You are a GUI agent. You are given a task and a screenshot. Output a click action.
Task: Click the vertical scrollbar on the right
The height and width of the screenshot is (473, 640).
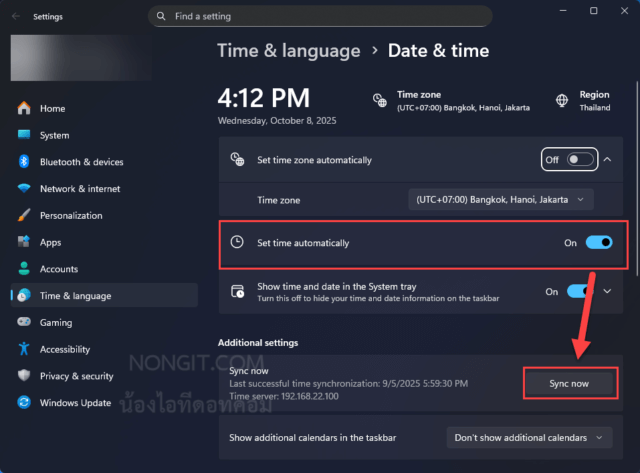pyautogui.click(x=637, y=180)
